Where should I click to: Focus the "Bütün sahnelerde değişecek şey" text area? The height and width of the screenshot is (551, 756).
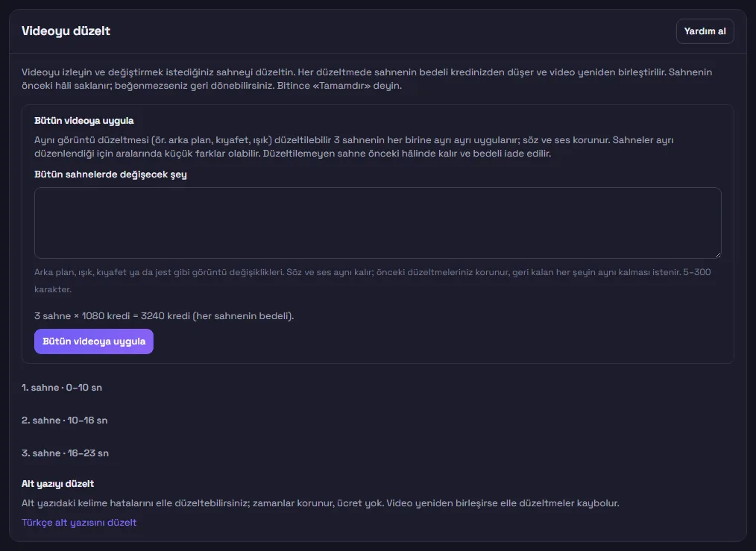point(377,223)
